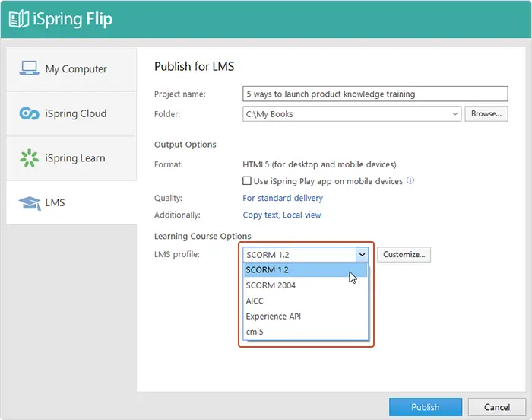Switch to the My Computer tab
Image resolution: width=532 pixels, height=420 pixels.
pos(71,69)
